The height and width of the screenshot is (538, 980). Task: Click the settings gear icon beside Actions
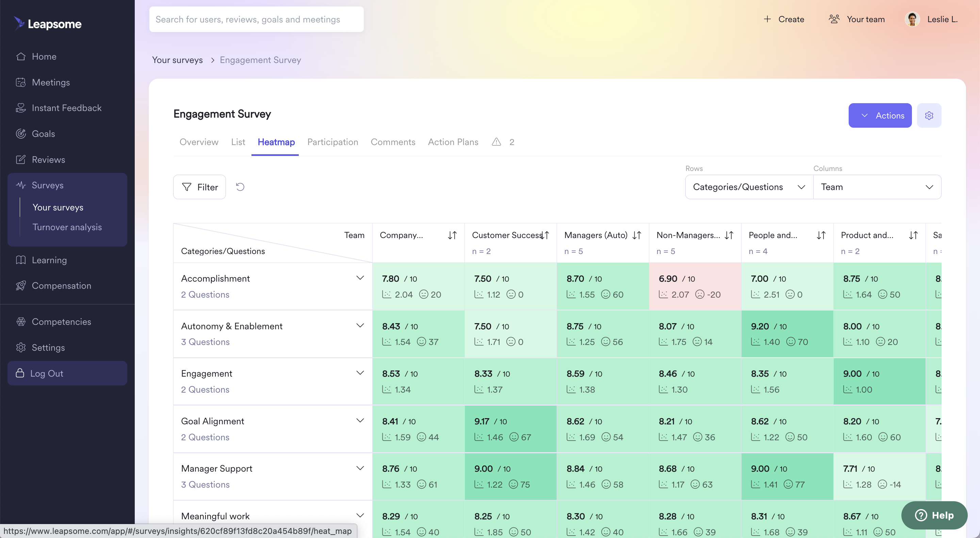(929, 115)
